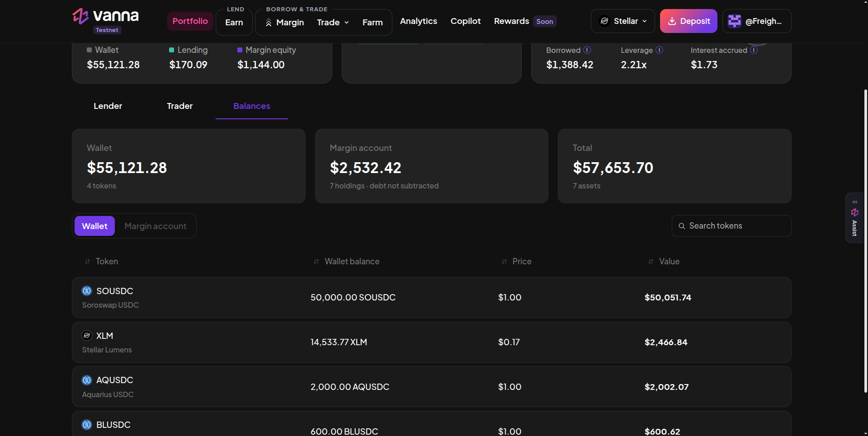This screenshot has height=436, width=868.
Task: Open the Copilot link
Action: click(466, 21)
